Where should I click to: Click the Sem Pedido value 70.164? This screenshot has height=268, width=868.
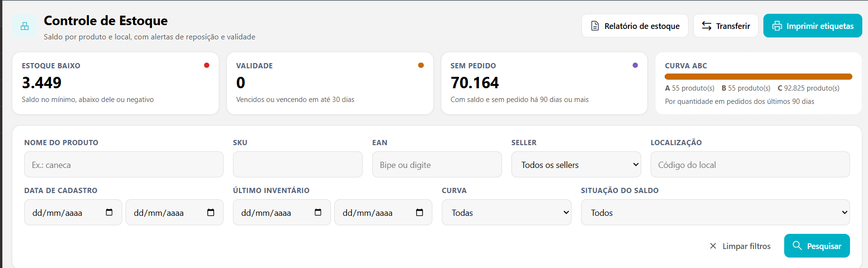pos(474,83)
